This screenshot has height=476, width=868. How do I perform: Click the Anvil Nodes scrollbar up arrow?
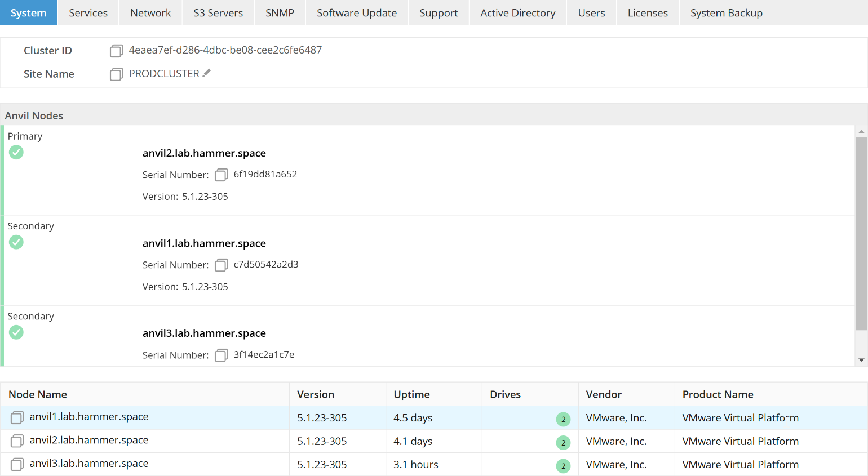pyautogui.click(x=861, y=131)
